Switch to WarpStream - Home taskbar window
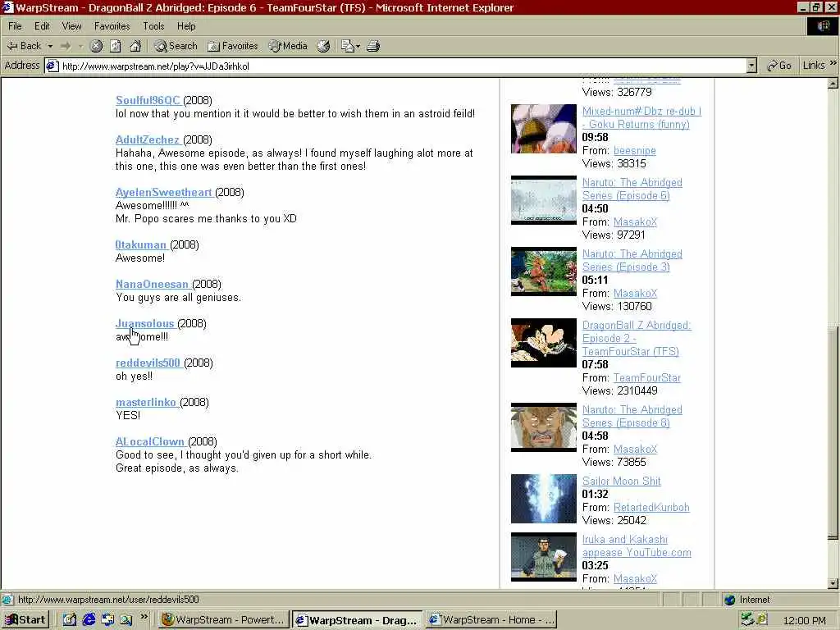This screenshot has height=630, width=840. click(x=492, y=620)
